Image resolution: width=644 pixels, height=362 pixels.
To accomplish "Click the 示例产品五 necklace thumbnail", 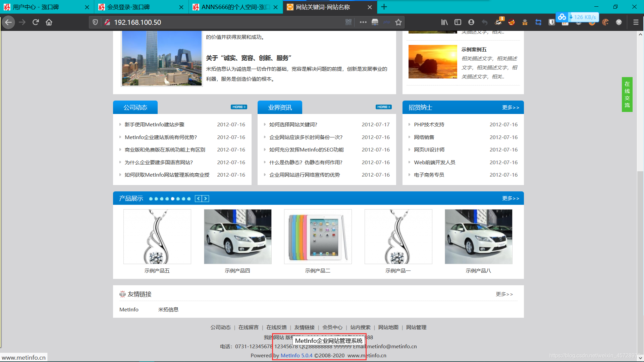I will (157, 237).
